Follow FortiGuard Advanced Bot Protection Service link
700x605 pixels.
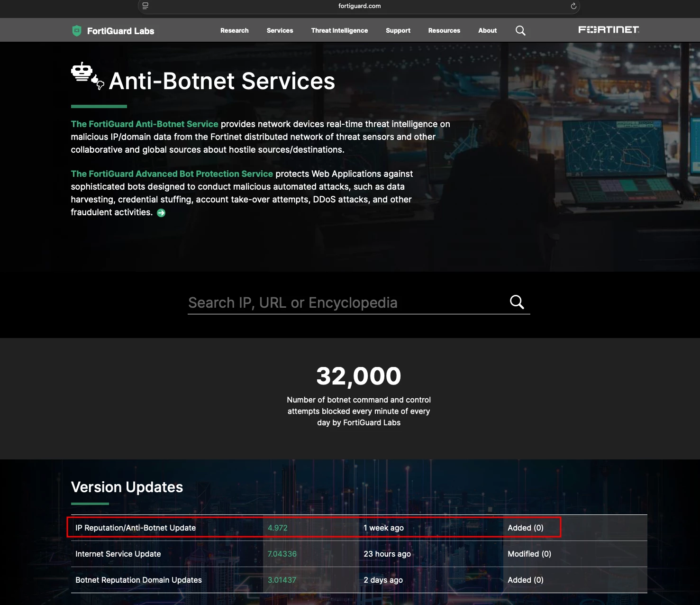click(x=172, y=174)
